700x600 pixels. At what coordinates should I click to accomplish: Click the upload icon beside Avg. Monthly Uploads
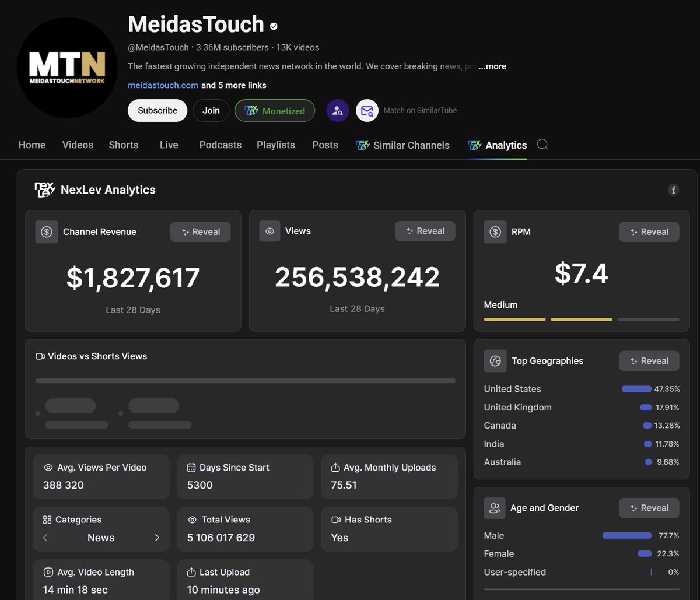(335, 468)
